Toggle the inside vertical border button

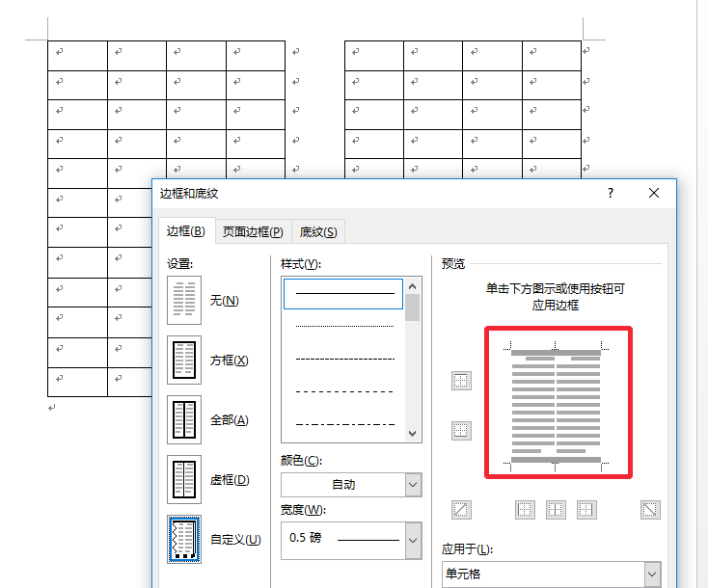[x=556, y=510]
